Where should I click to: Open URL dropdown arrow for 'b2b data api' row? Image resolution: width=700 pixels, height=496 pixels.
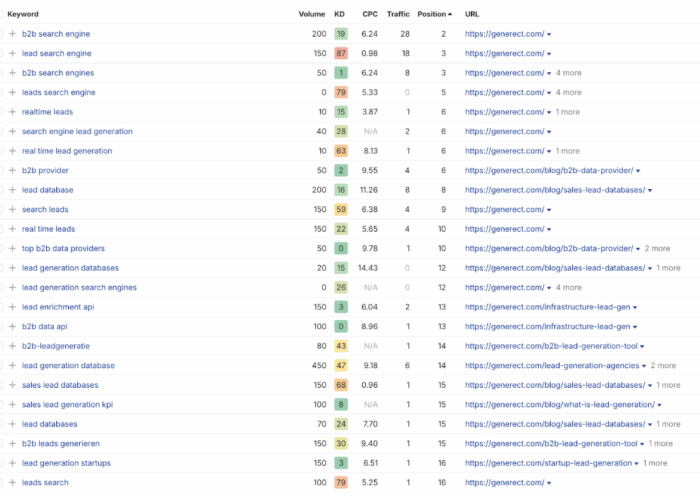(634, 326)
